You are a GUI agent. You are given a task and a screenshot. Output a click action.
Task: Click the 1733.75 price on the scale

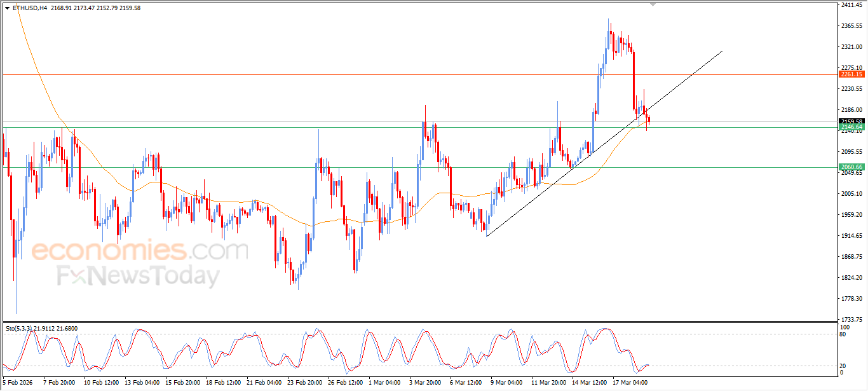(851, 319)
